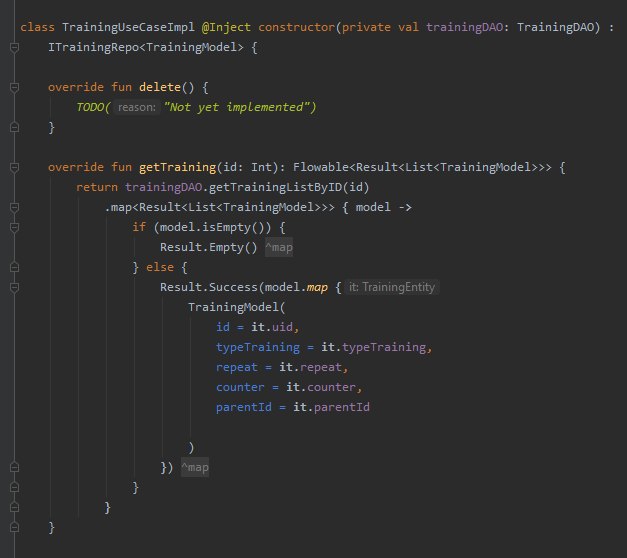Click Result.Success call
This screenshot has height=558, width=627.
209,287
